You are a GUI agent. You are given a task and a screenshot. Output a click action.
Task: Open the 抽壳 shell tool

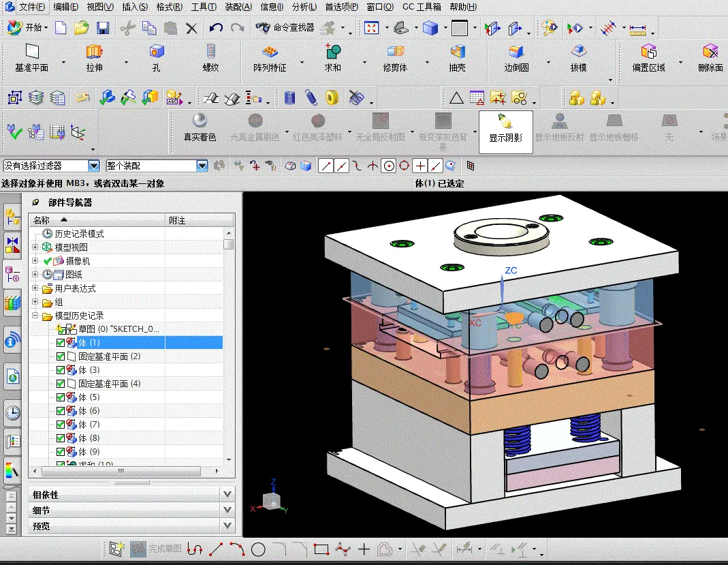(458, 58)
